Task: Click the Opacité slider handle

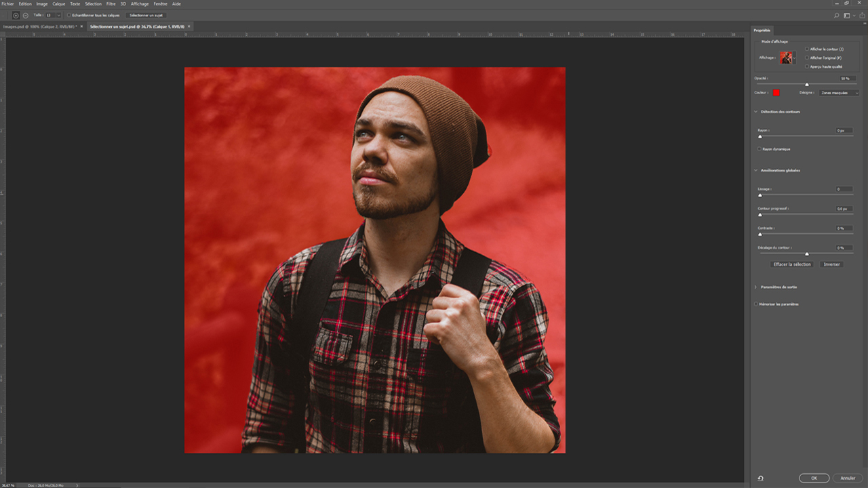Action: click(807, 85)
